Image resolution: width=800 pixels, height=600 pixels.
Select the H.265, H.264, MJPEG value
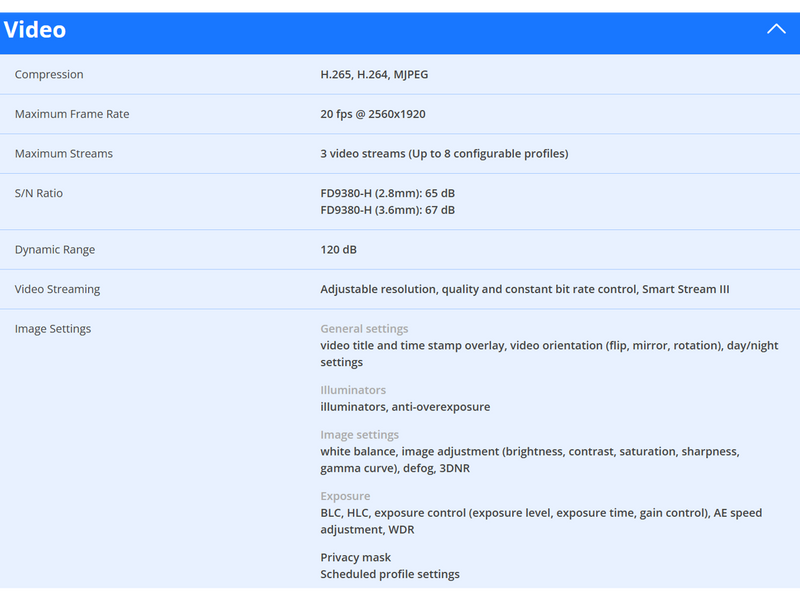click(374, 75)
